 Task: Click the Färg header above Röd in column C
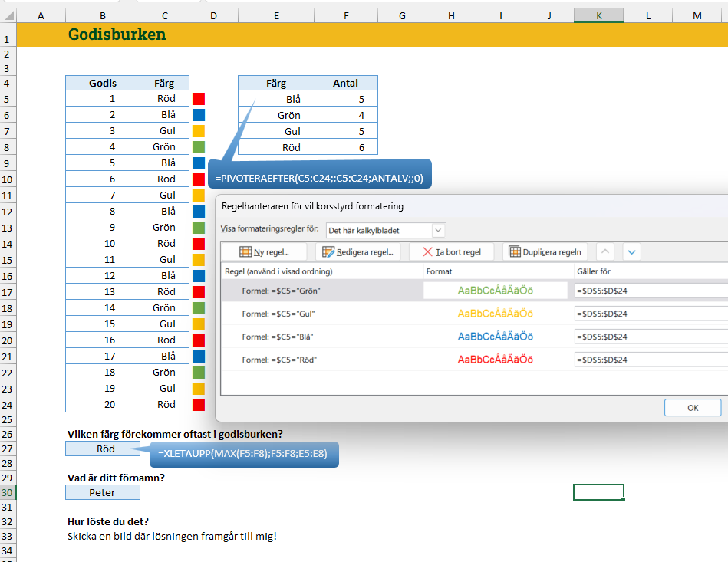[x=164, y=83]
